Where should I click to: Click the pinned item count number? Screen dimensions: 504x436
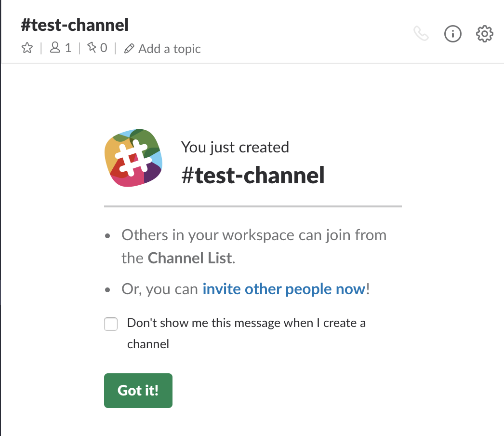(x=104, y=48)
